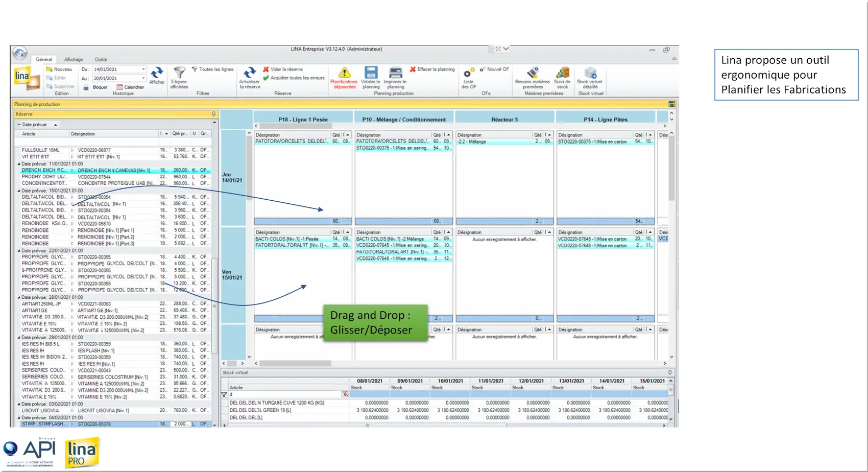Screen dimensions: 868x472
Task: Open the quick access dropdown in title bar
Action: (506, 49)
